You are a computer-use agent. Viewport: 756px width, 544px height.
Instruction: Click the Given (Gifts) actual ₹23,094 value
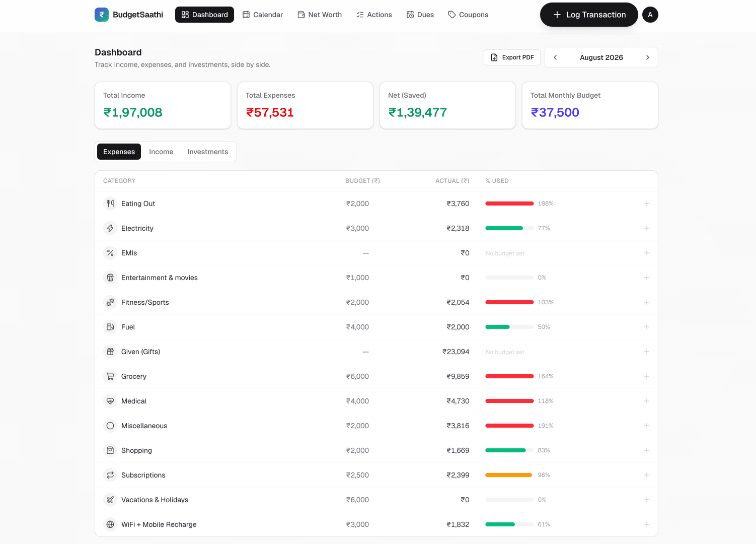click(x=456, y=352)
